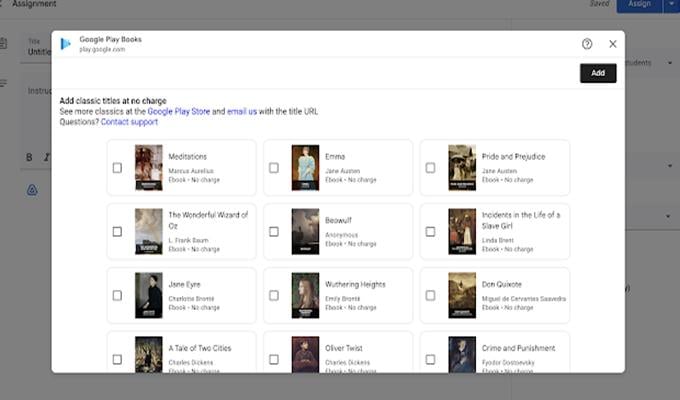Image resolution: width=680 pixels, height=400 pixels.
Task: Check the Wuthering Heights checkbox
Action: pyautogui.click(x=274, y=295)
